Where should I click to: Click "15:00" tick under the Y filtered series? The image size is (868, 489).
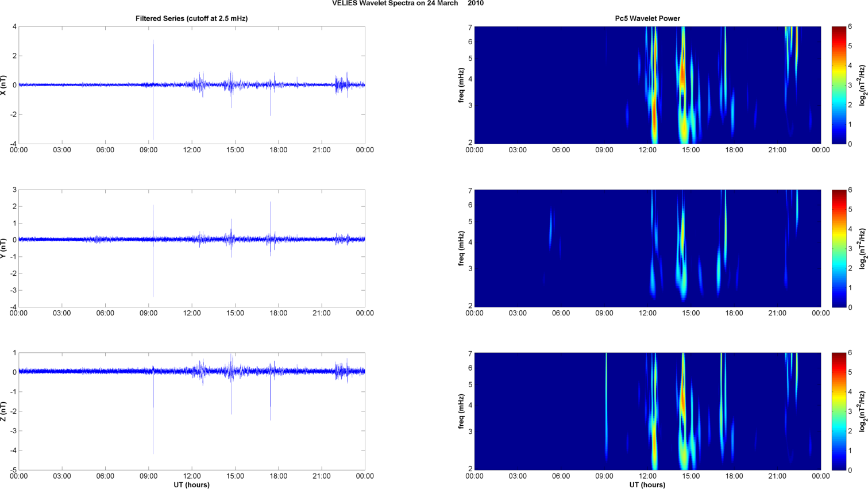[235, 313]
